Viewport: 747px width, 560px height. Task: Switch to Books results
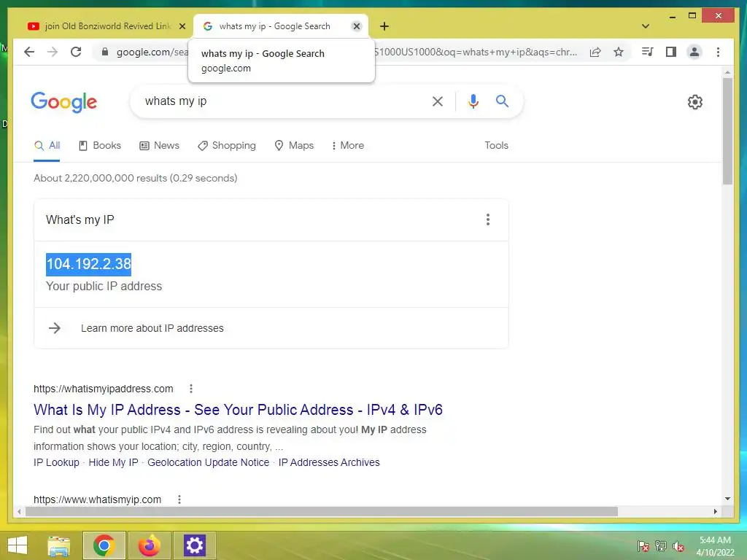99,146
